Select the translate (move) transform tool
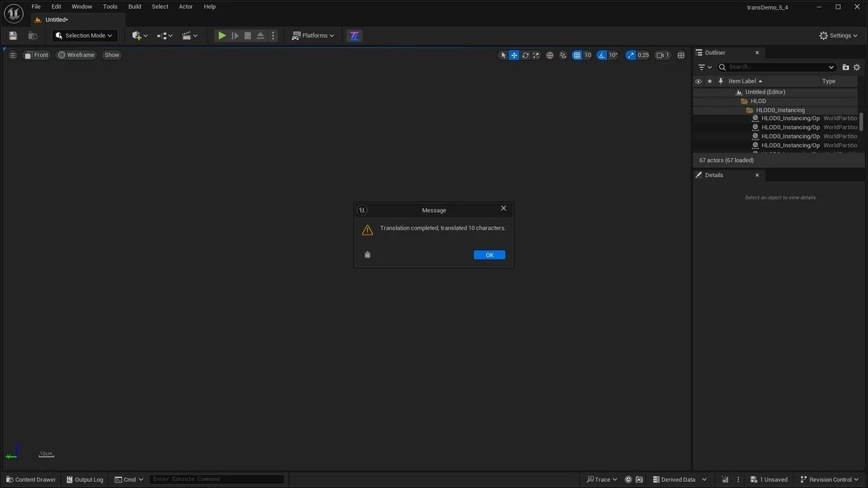The height and width of the screenshot is (488, 868). pos(514,56)
